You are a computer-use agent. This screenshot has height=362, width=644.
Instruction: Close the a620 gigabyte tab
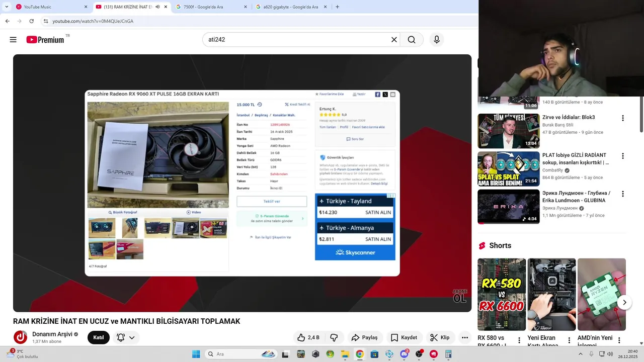[325, 7]
